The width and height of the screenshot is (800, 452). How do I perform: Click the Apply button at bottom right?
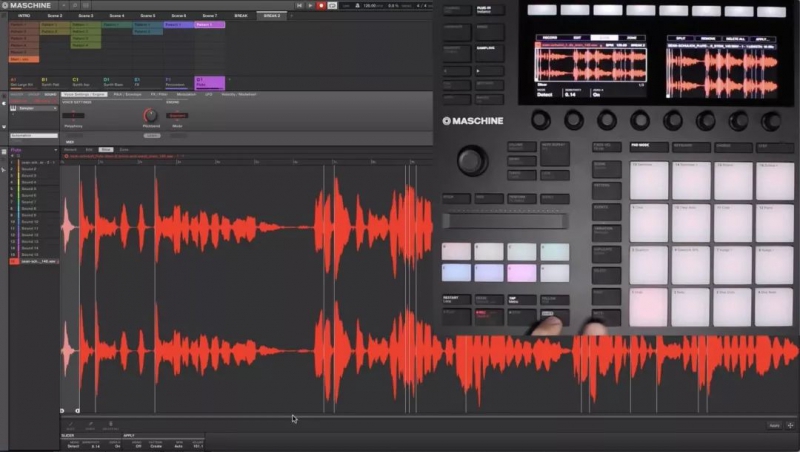pos(774,425)
